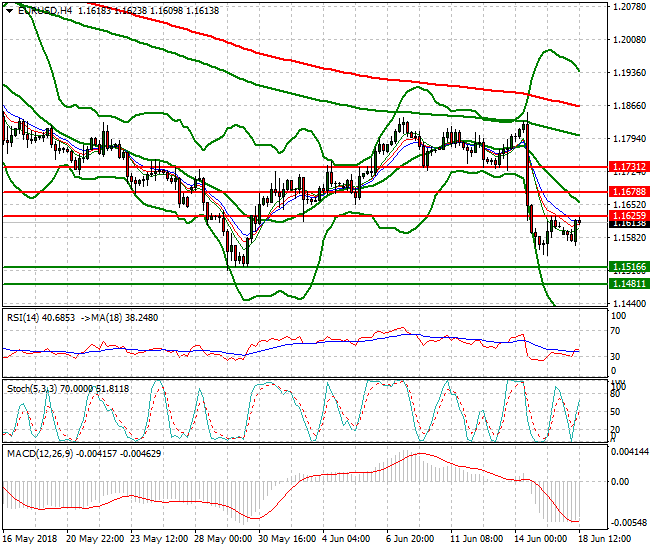Select the 1.20080 price scale value

(x=629, y=40)
